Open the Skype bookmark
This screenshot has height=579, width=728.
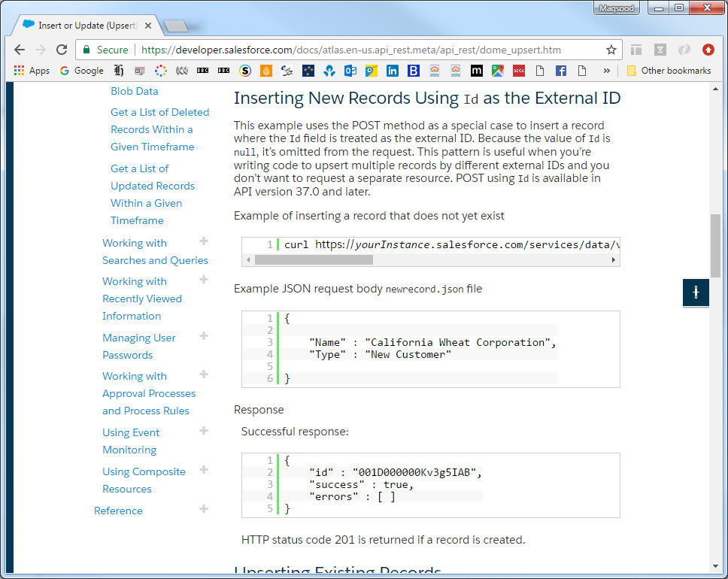(244, 71)
